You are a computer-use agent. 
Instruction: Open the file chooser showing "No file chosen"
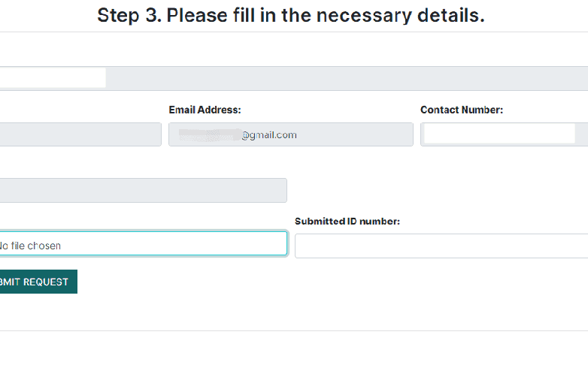point(143,243)
